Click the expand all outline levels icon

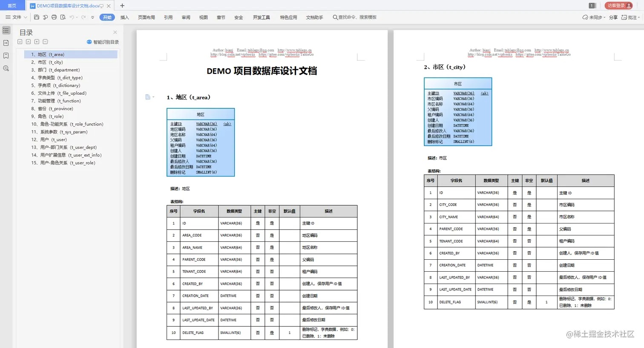click(20, 42)
